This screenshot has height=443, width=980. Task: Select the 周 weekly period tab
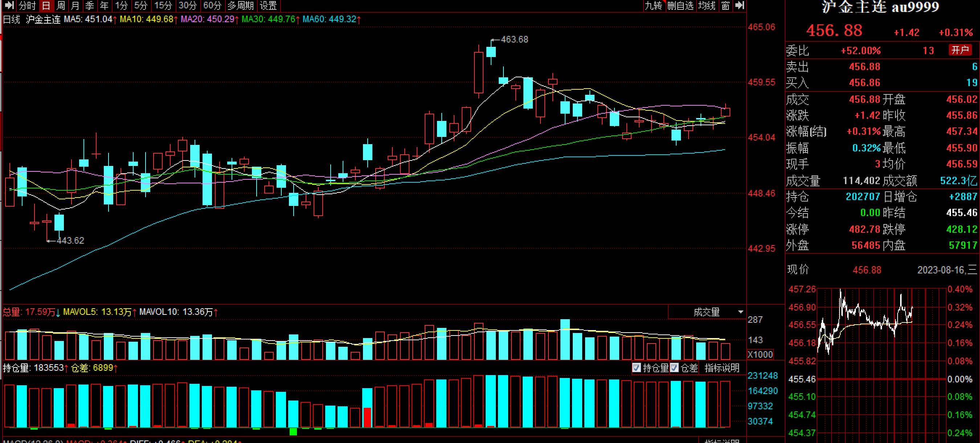61,6
